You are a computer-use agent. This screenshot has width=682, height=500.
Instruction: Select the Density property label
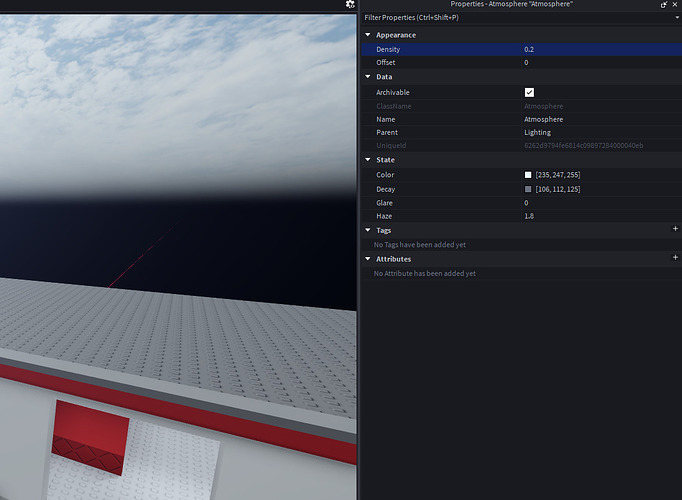[388, 49]
